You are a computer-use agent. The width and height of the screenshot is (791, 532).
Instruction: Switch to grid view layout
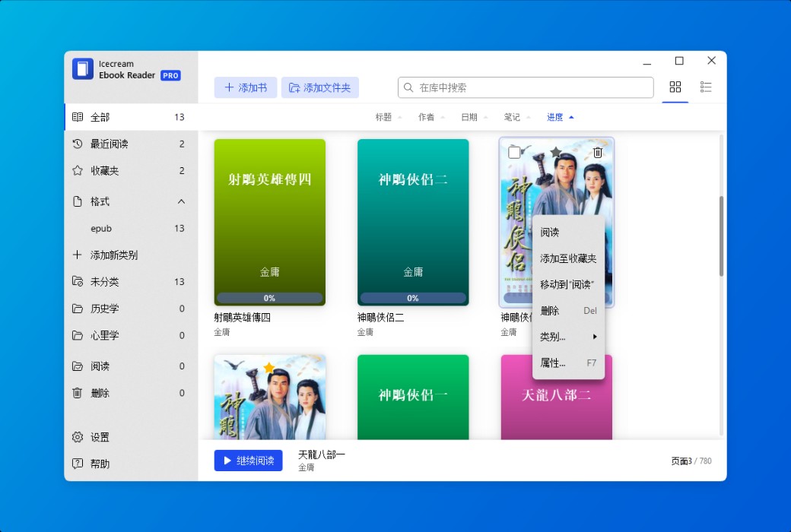point(675,87)
